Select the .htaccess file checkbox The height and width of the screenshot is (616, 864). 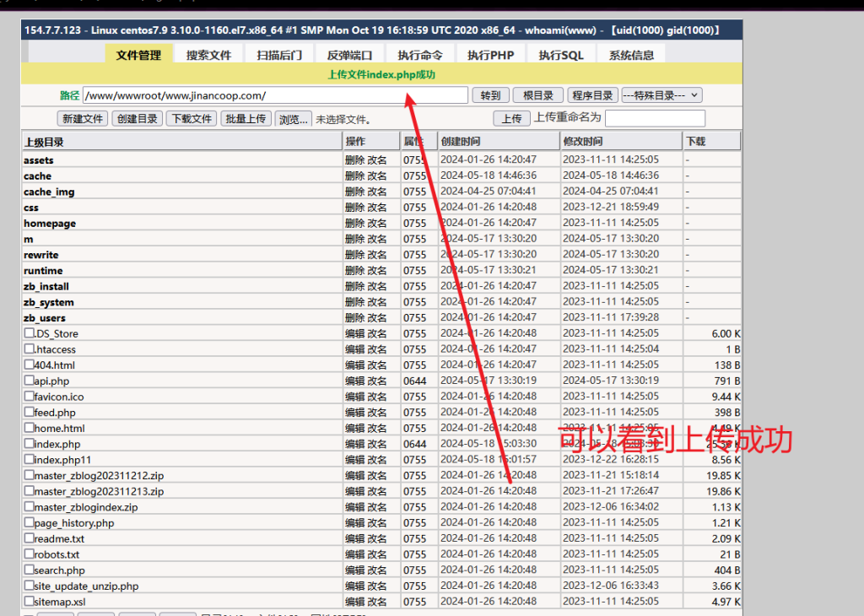[30, 349]
